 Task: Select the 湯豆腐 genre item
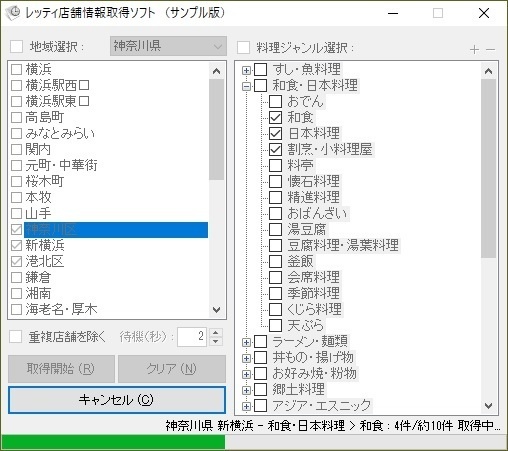[x=307, y=229]
